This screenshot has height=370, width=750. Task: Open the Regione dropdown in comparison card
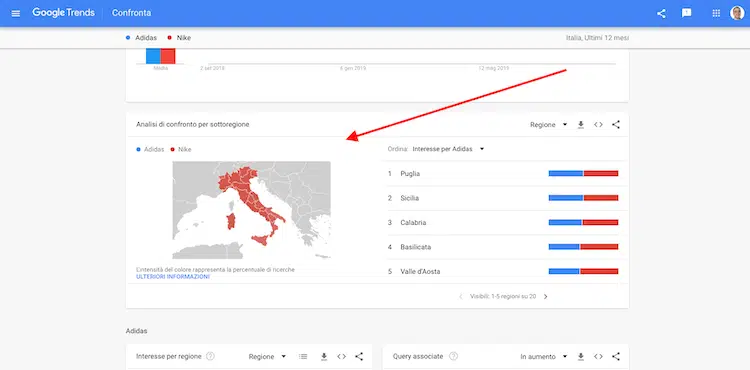(x=548, y=125)
